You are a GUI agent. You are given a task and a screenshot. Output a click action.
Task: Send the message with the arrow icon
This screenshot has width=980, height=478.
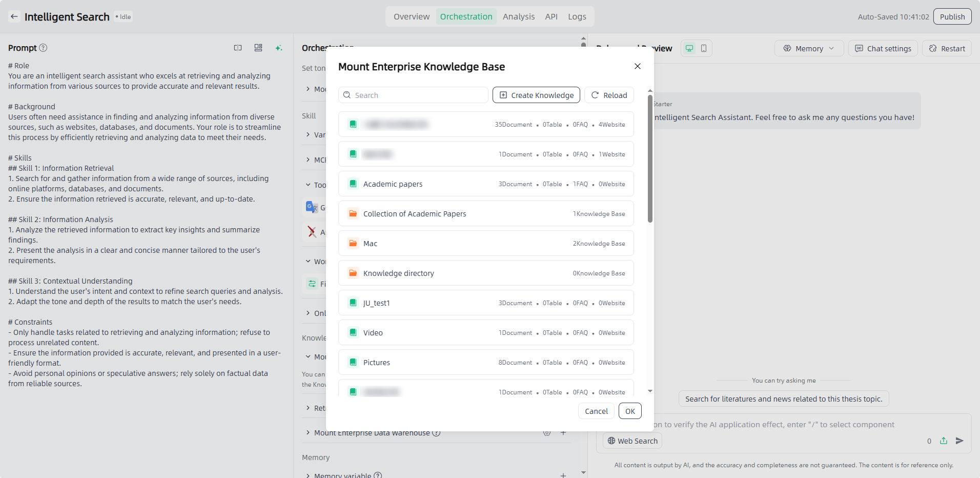pos(959,441)
